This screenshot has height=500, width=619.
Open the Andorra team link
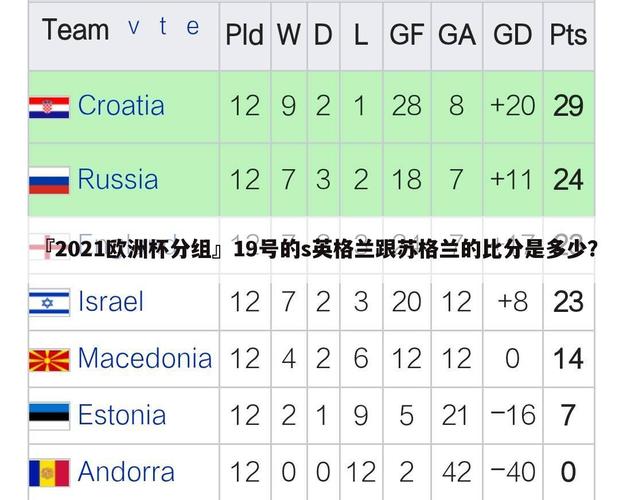tap(126, 472)
